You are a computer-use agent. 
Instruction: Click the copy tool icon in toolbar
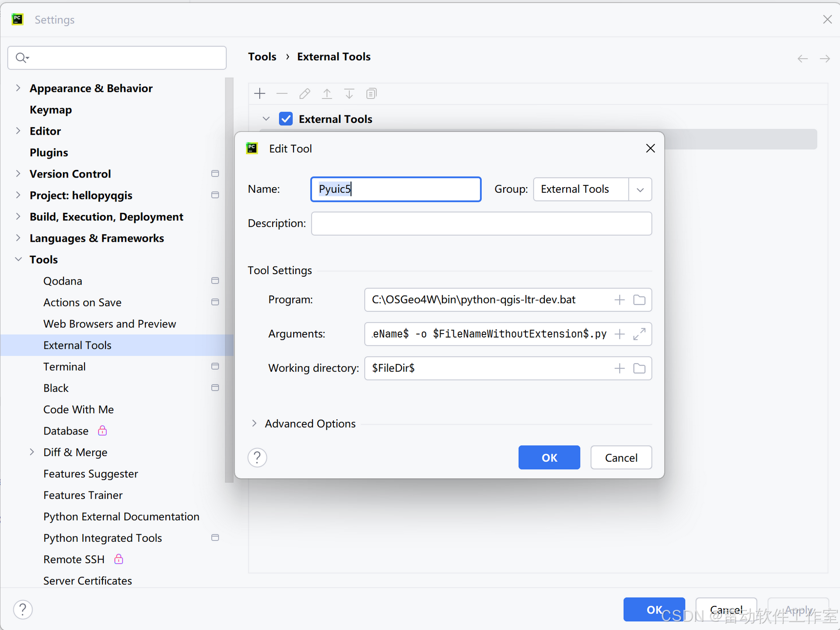coord(371,94)
